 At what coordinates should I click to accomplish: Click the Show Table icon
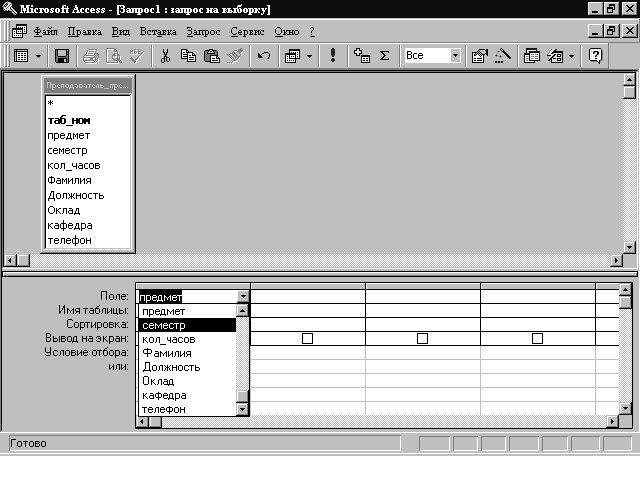coord(362,56)
